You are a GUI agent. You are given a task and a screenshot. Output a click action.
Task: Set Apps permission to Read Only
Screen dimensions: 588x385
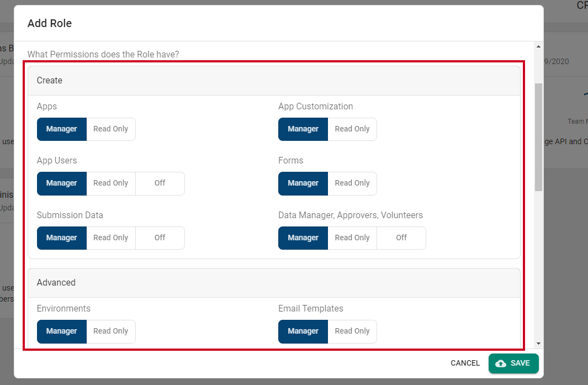pyautogui.click(x=110, y=129)
